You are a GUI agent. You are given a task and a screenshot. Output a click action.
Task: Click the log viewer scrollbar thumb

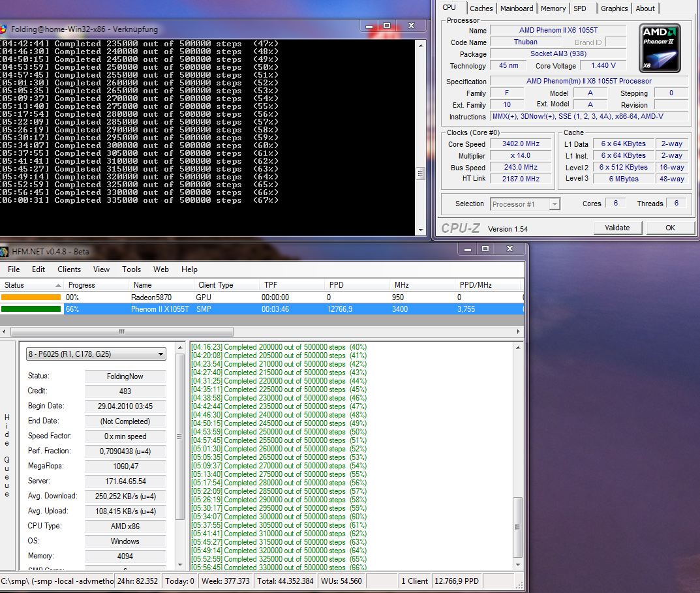tap(518, 527)
